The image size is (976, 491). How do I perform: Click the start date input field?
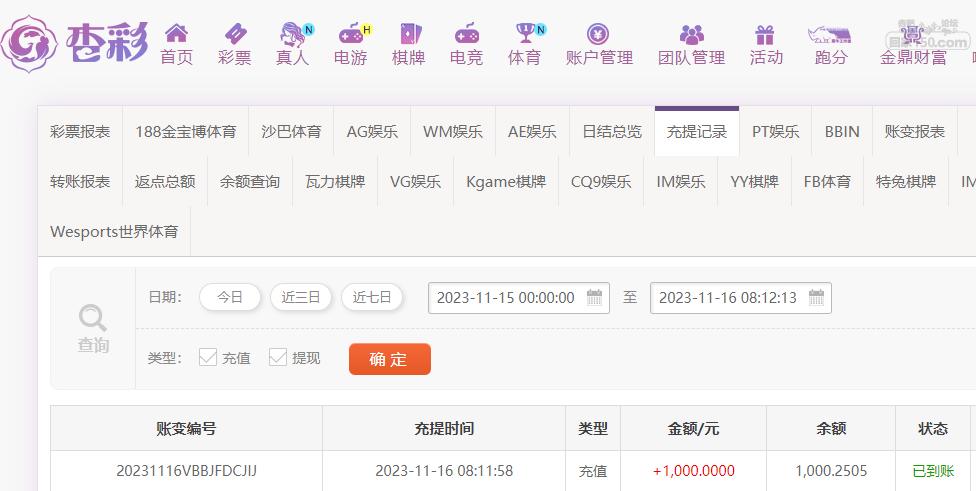(x=518, y=297)
